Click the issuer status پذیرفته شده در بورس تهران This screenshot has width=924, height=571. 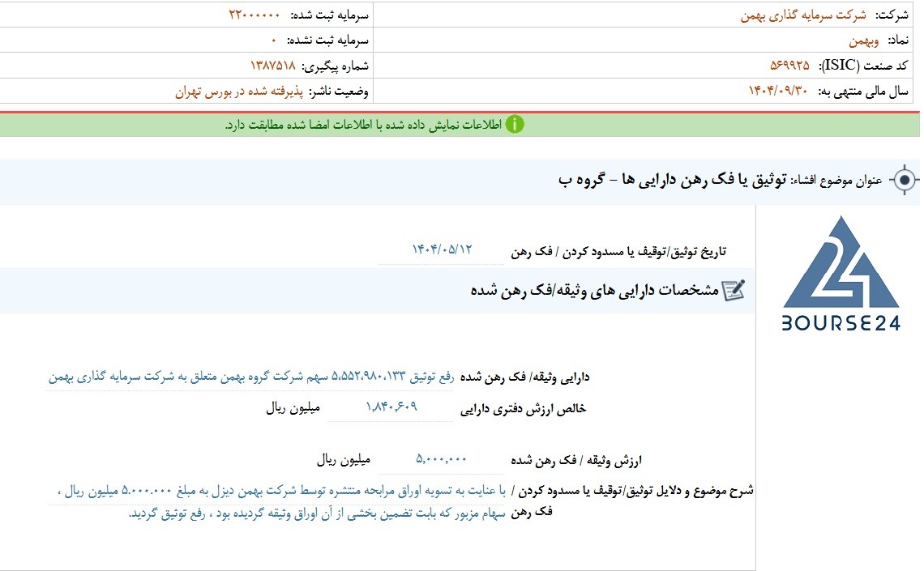coord(239,92)
